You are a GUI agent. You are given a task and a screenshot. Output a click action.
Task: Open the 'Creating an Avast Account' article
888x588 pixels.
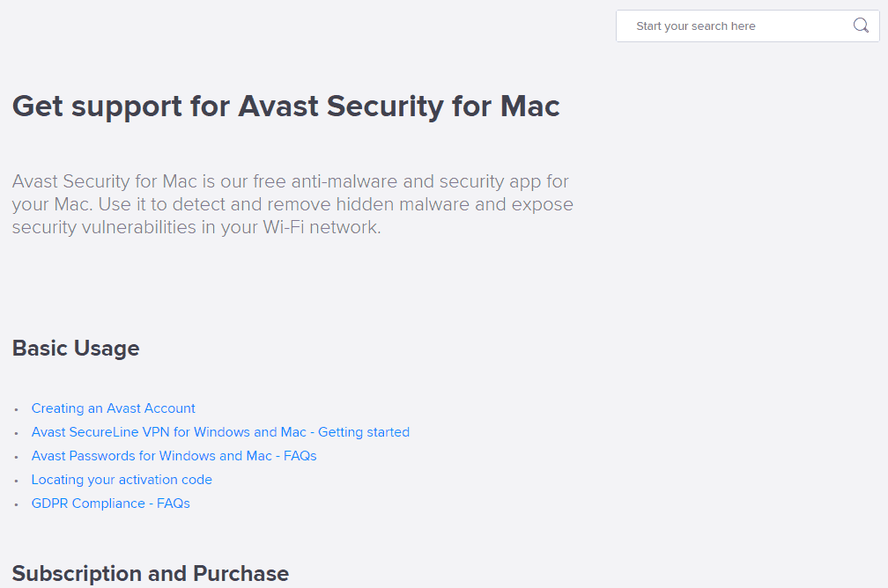(113, 408)
